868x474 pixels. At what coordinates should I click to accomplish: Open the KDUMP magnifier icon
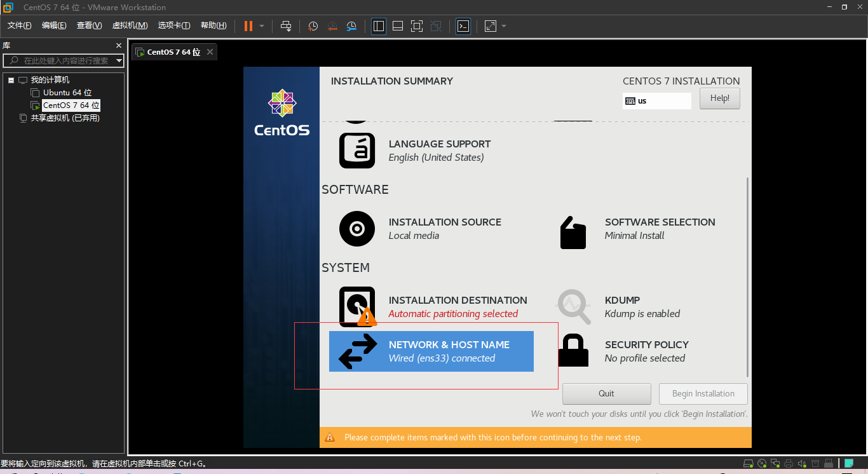point(574,307)
